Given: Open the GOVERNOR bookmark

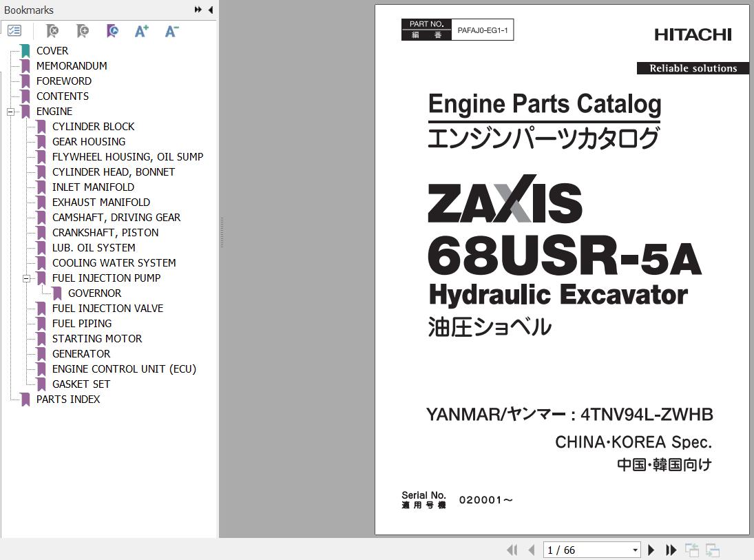Looking at the screenshot, I should (94, 293).
